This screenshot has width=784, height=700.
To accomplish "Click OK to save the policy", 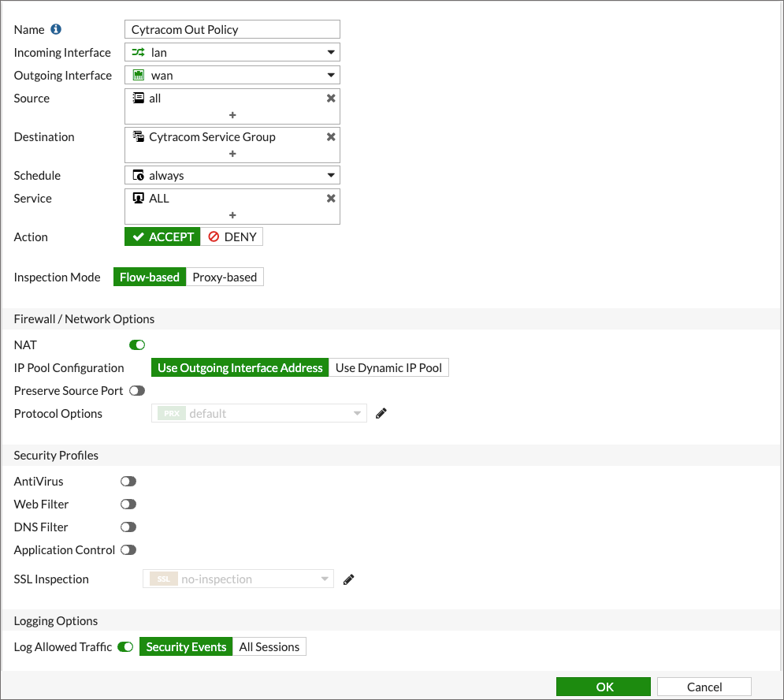I will coord(604,687).
